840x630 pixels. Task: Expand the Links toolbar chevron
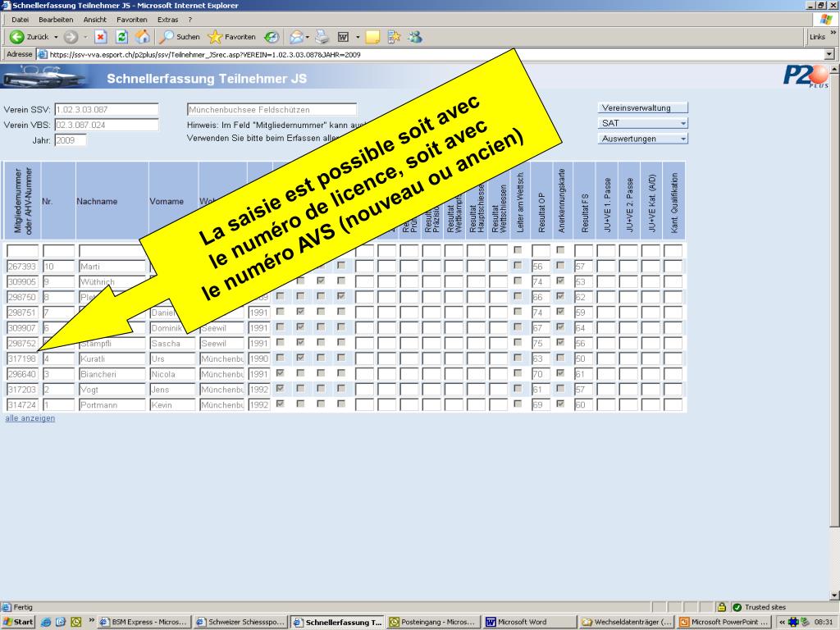(833, 33)
